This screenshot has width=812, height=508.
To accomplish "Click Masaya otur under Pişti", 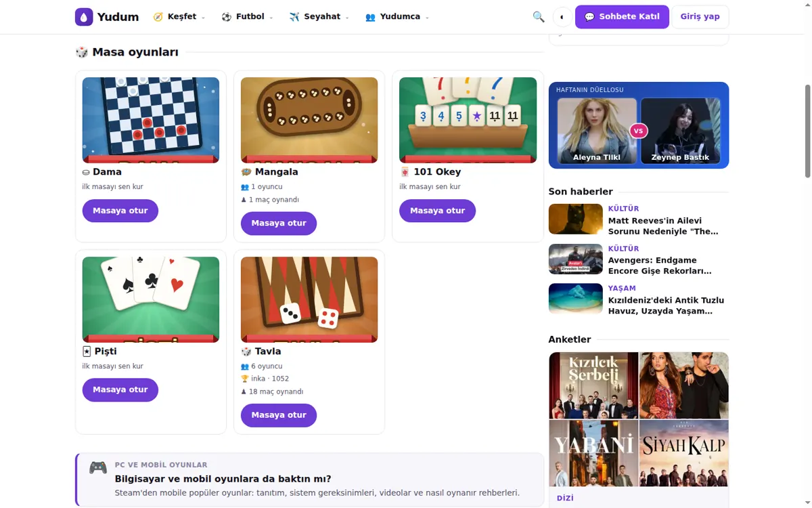I will click(120, 390).
